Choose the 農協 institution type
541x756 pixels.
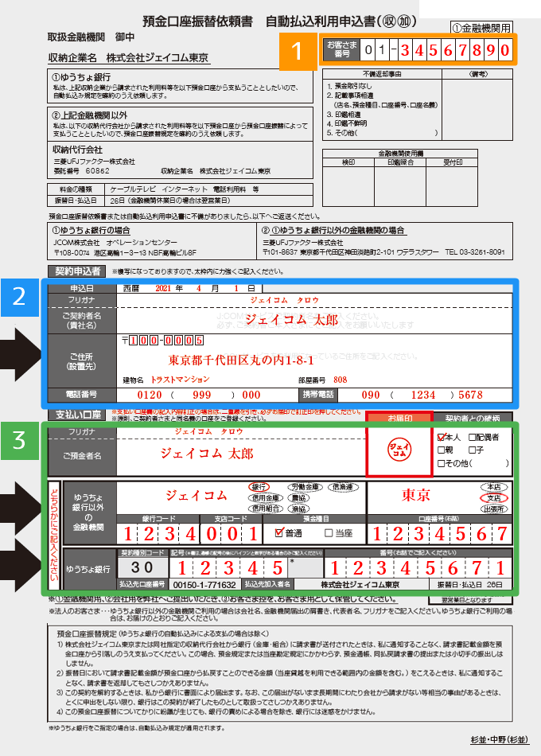tap(298, 497)
